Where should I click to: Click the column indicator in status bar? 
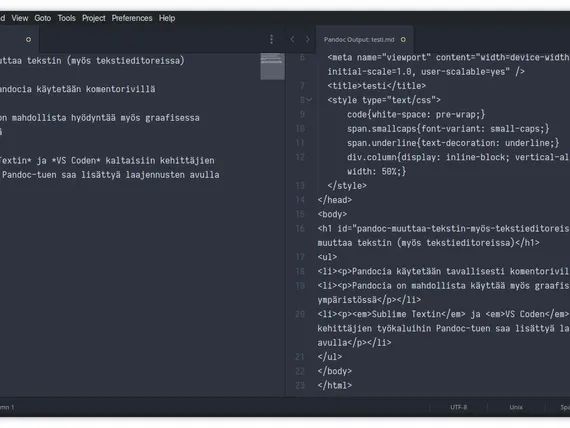point(7,407)
